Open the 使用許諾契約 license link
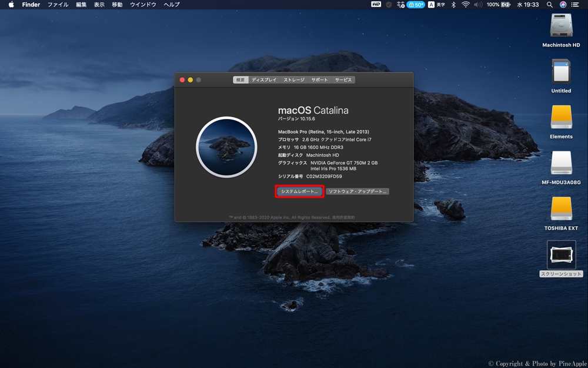 click(x=343, y=217)
